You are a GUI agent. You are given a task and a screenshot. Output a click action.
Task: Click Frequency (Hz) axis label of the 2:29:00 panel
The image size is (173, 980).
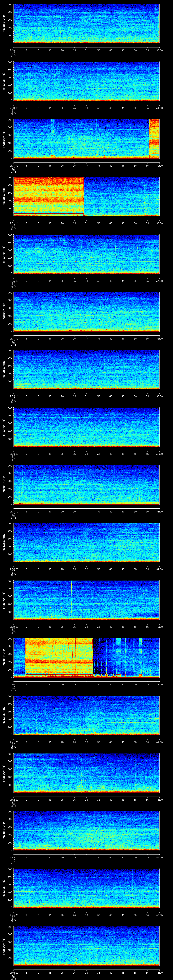pos(4,24)
